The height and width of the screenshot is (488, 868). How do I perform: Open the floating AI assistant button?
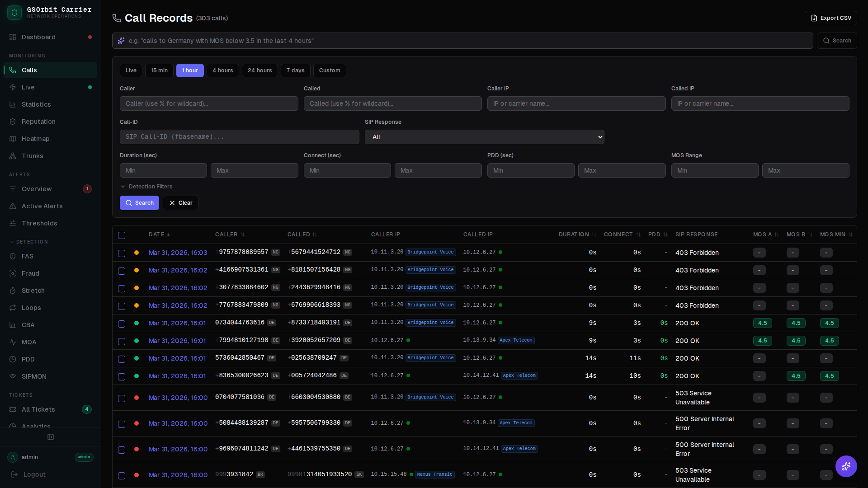(x=846, y=466)
